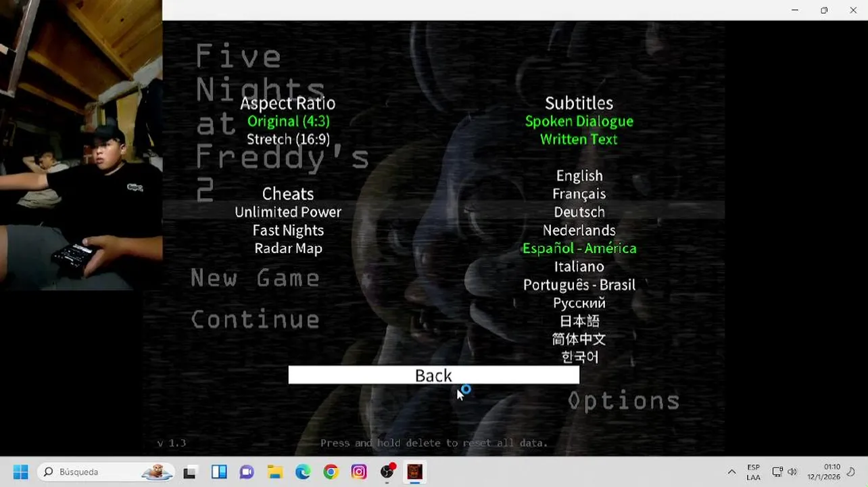Open the network status icon in tray
868x487 pixels.
(777, 472)
